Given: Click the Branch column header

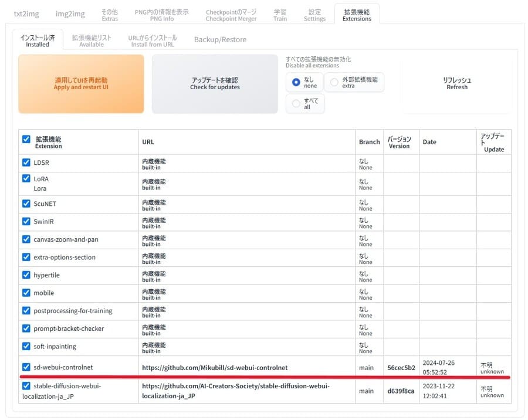Looking at the screenshot, I should coord(370,142).
